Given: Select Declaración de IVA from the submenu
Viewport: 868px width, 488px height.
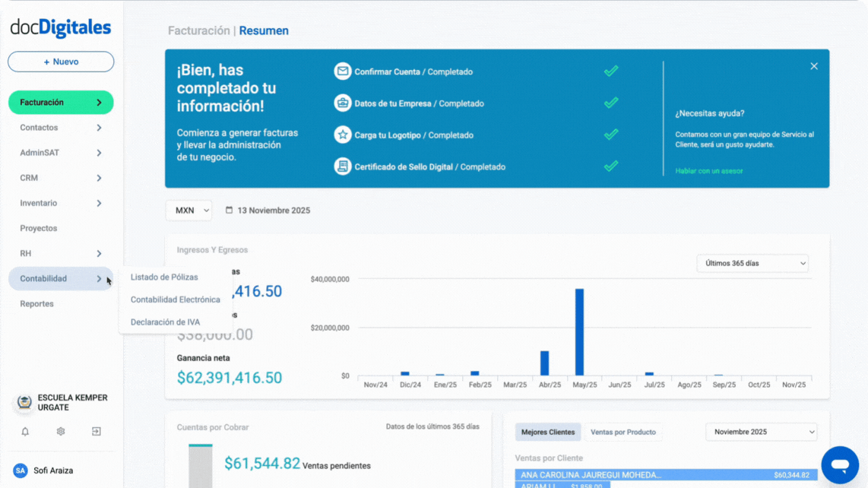Looking at the screenshot, I should coord(165,322).
